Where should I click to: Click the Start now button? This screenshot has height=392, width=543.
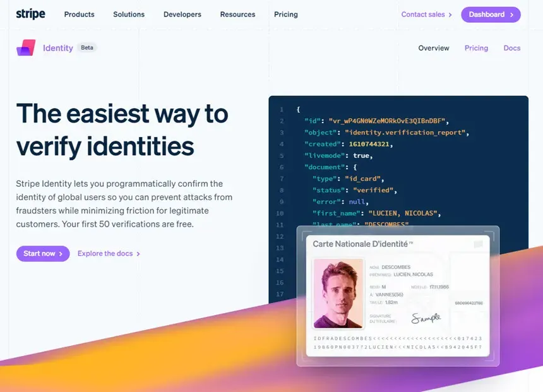pyautogui.click(x=43, y=254)
